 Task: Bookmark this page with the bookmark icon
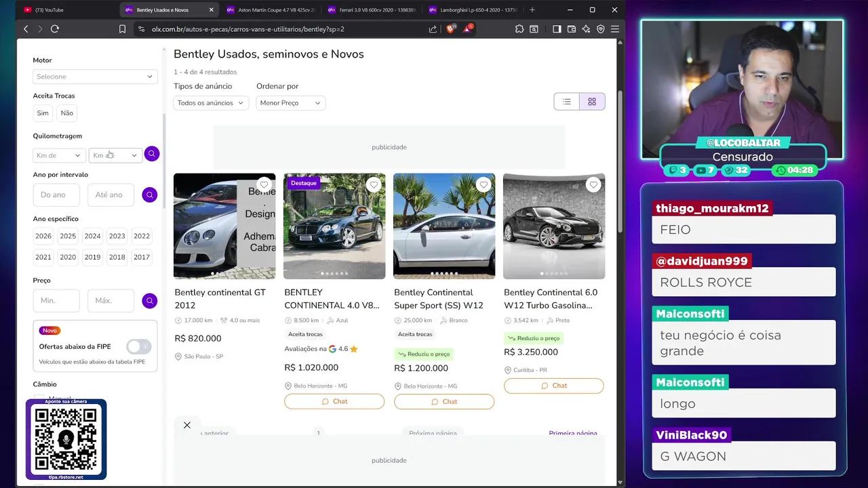click(122, 29)
